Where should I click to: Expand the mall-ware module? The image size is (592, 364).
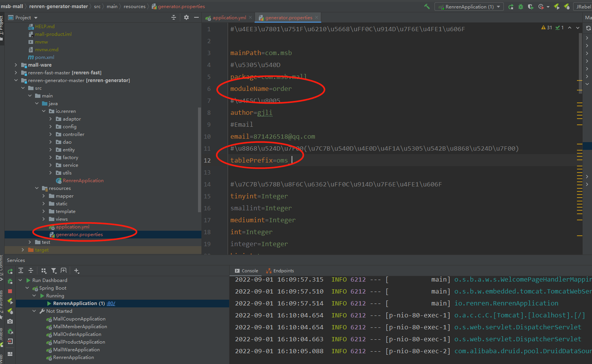pyautogui.click(x=16, y=65)
